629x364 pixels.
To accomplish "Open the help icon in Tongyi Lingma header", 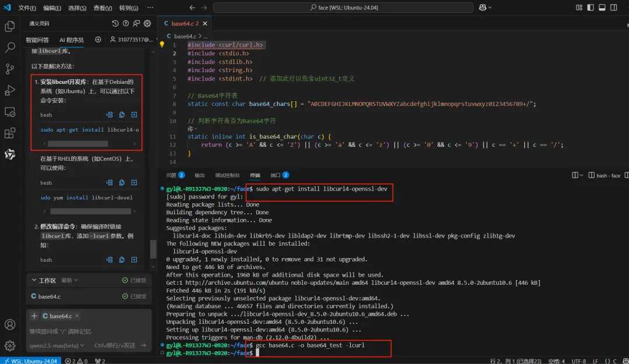I will 126,23.
